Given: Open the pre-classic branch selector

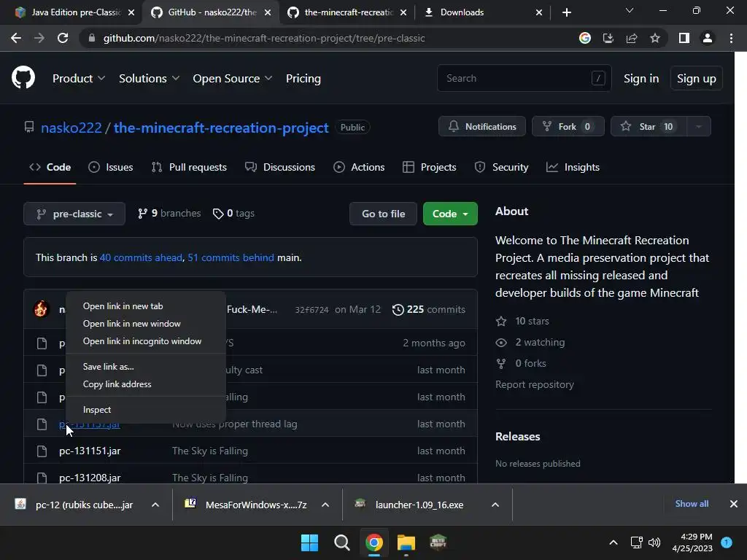Looking at the screenshot, I should 74,214.
